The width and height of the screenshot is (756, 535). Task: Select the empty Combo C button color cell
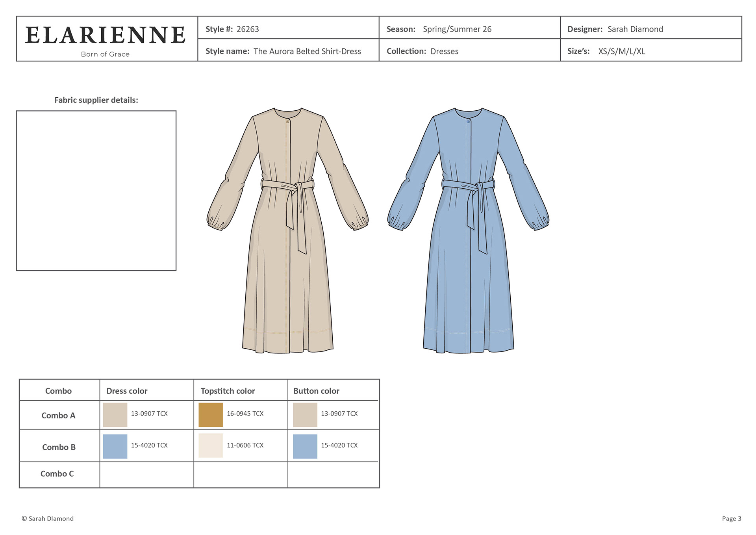pyautogui.click(x=333, y=474)
